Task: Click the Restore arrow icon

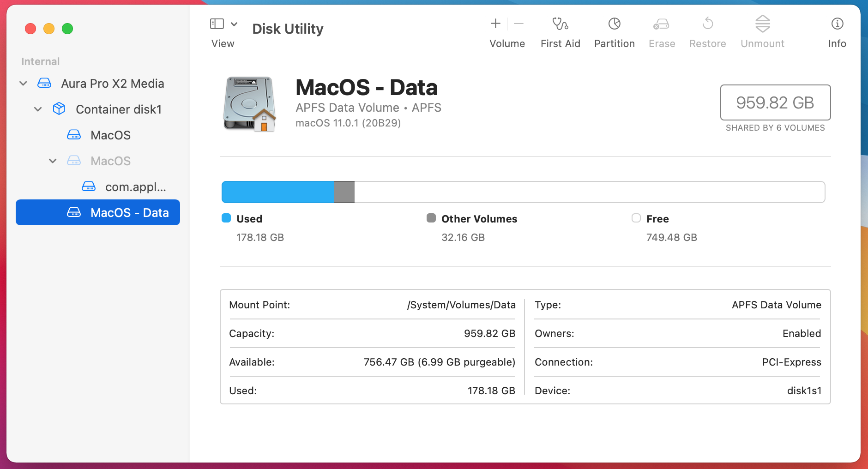Action: click(x=708, y=23)
